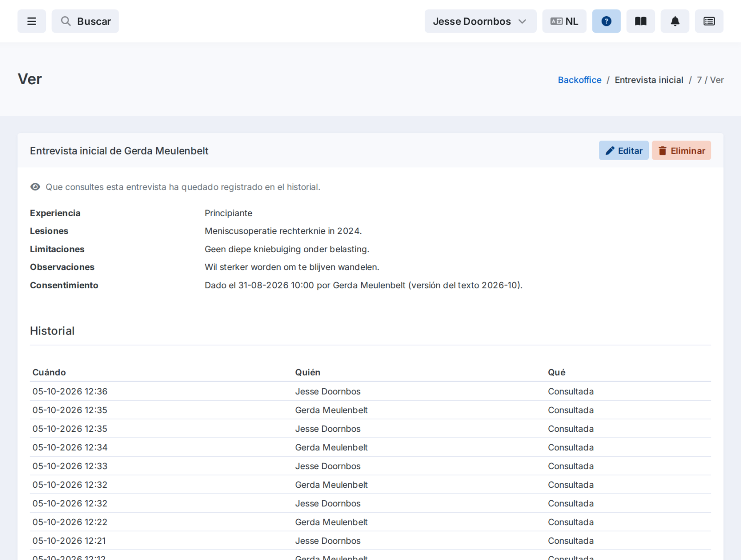The width and height of the screenshot is (741, 560).
Task: Click the 'Cuándo' column header
Action: [49, 373]
